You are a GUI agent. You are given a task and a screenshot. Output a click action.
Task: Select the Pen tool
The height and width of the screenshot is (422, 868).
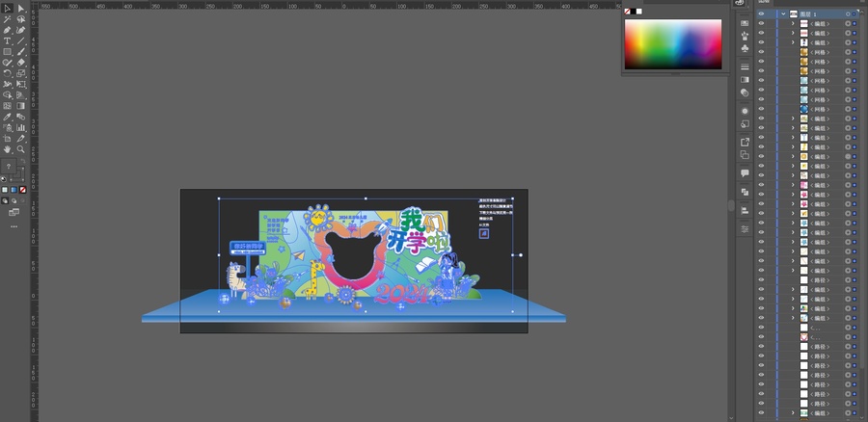[7, 30]
